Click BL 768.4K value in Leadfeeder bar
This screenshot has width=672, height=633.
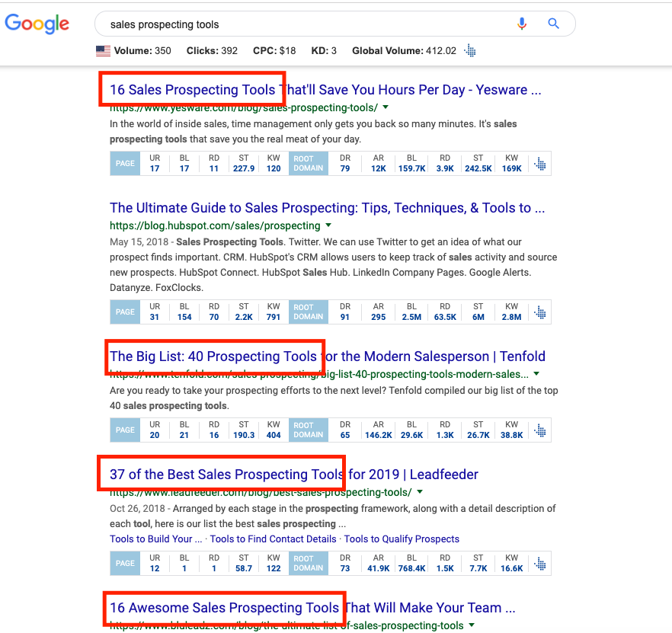(412, 569)
